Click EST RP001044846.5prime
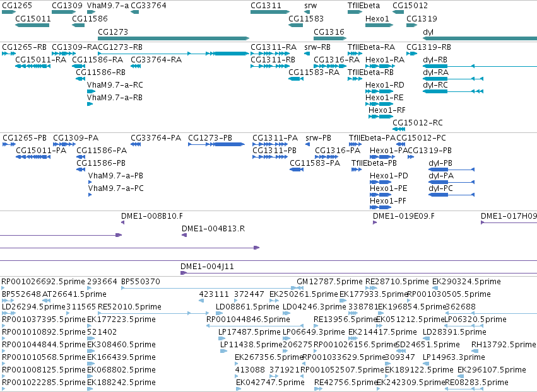537x392 pixels. [x=248, y=319]
